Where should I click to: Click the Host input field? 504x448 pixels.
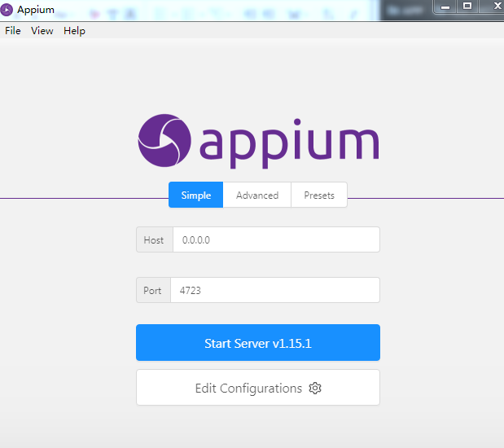tap(277, 239)
